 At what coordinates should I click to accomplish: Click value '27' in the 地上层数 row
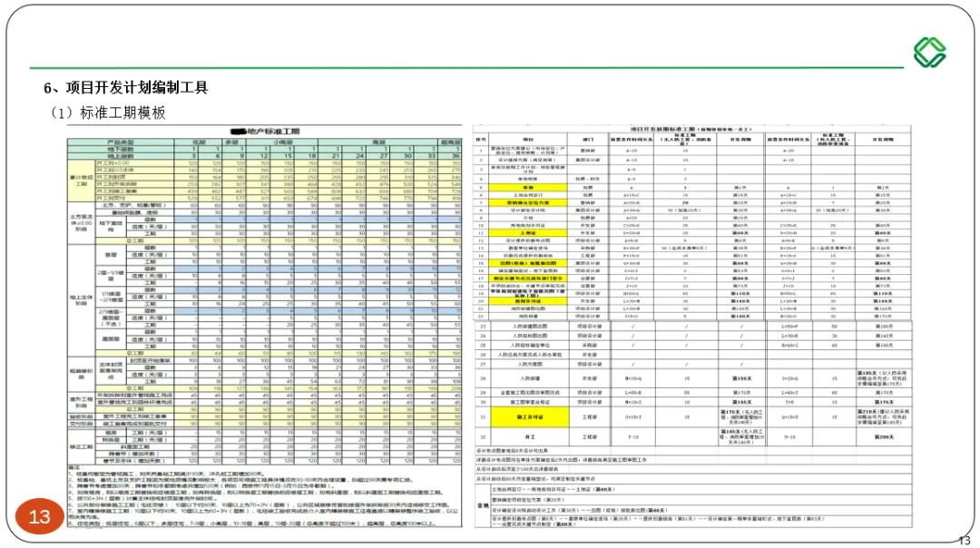tap(384, 155)
